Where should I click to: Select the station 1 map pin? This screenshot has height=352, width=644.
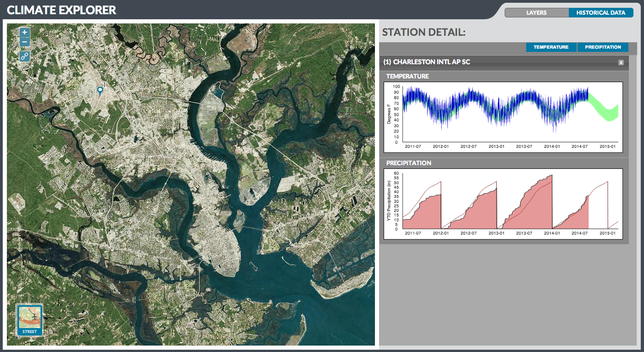(x=100, y=90)
